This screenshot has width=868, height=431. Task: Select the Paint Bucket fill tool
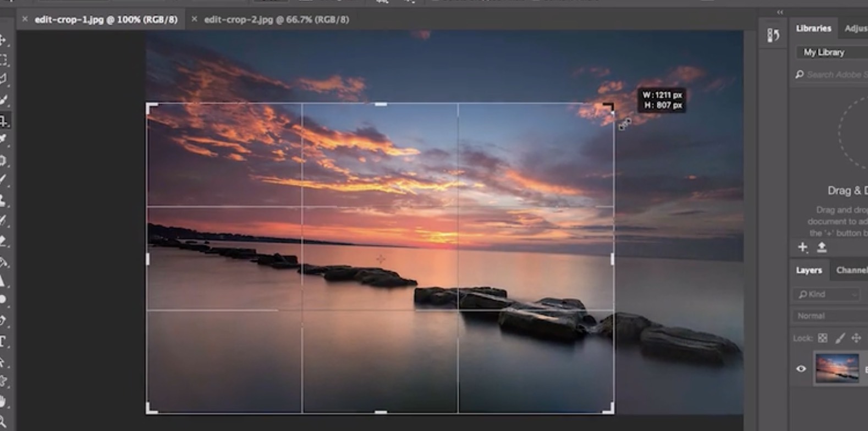pos(3,261)
